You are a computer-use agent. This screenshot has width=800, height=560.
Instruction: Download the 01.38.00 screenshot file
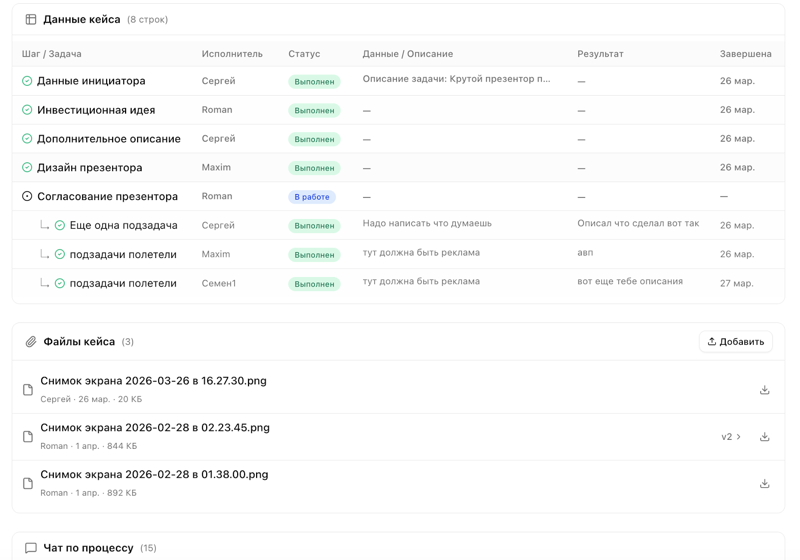pos(764,484)
